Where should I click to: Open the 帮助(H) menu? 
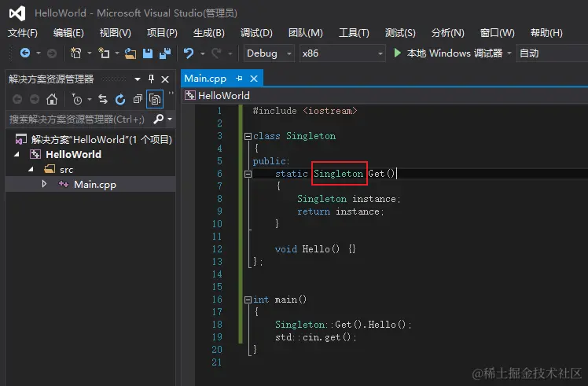pyautogui.click(x=546, y=33)
